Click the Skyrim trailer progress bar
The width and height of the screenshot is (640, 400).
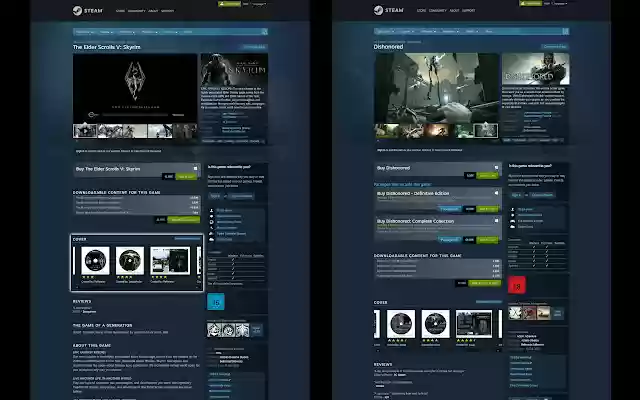tap(135, 115)
